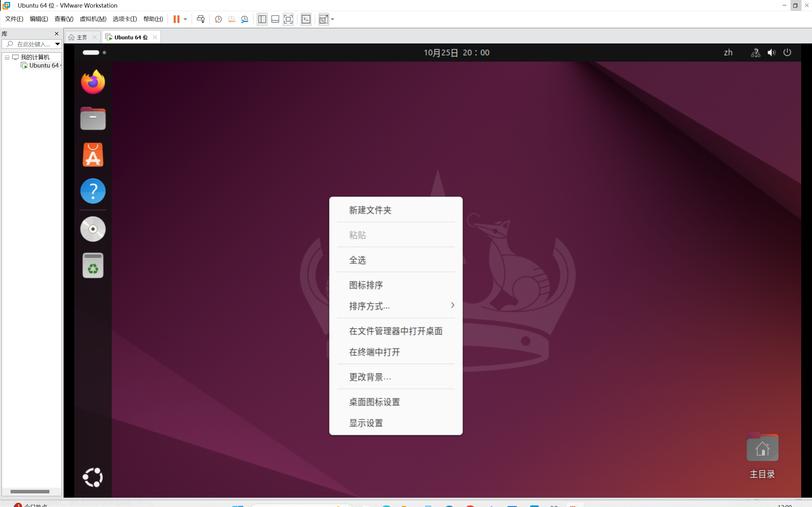
Task: Show applications via the Ubuntu logo
Action: click(93, 477)
